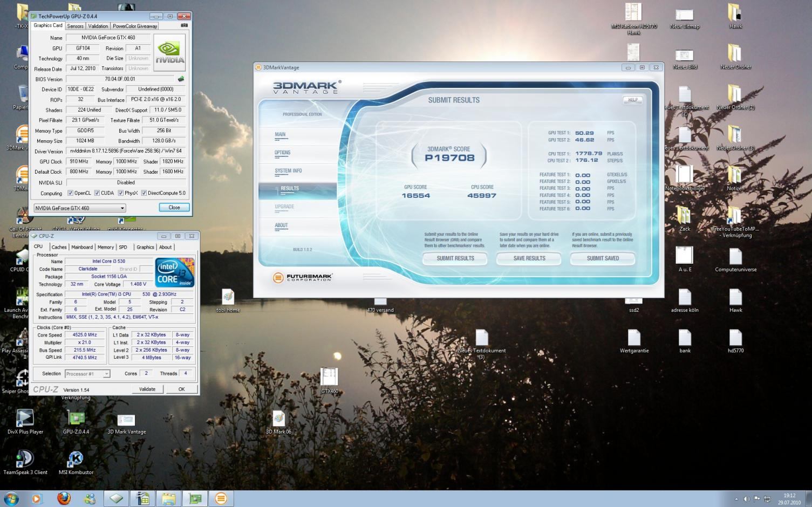Click the Close button in GPU-Z
The image size is (812, 507).
pos(174,208)
